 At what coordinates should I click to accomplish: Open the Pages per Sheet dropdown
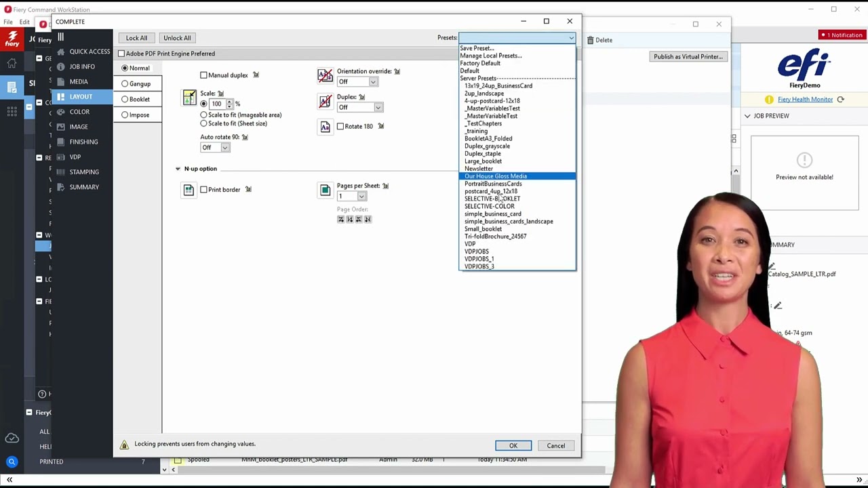click(352, 197)
